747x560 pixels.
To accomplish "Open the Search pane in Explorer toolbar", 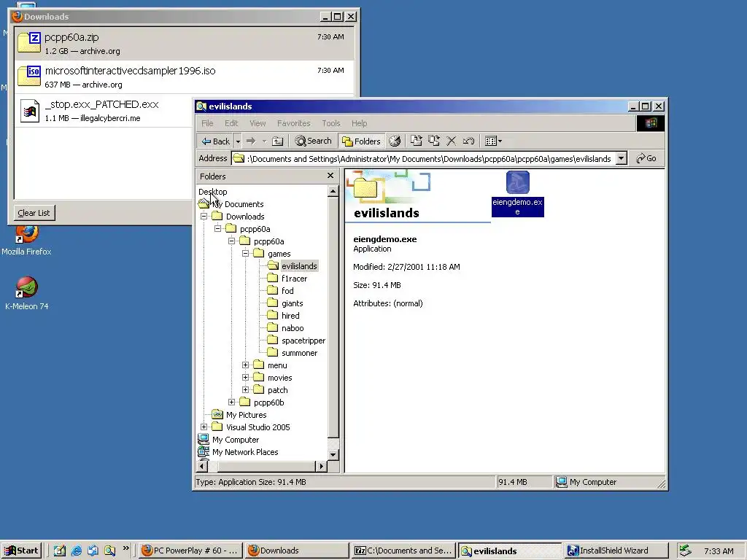I will point(313,141).
